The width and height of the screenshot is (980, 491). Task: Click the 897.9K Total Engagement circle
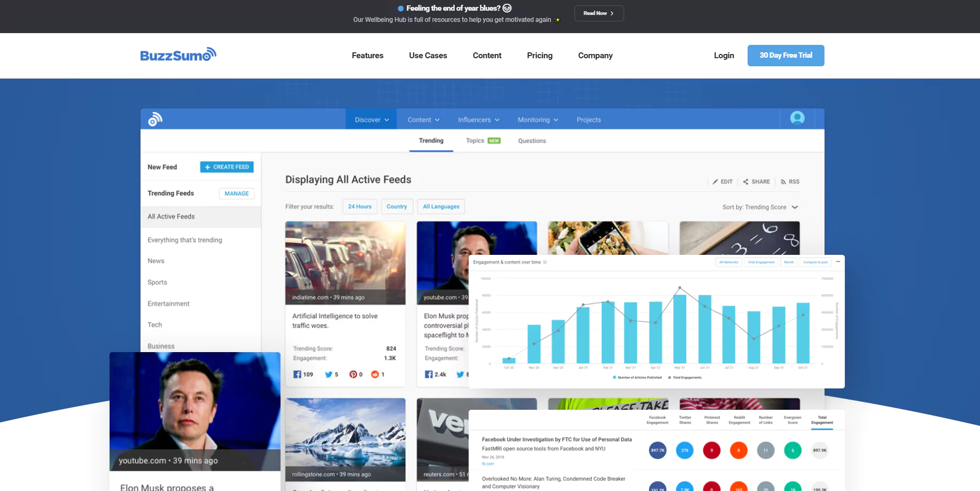click(x=820, y=450)
